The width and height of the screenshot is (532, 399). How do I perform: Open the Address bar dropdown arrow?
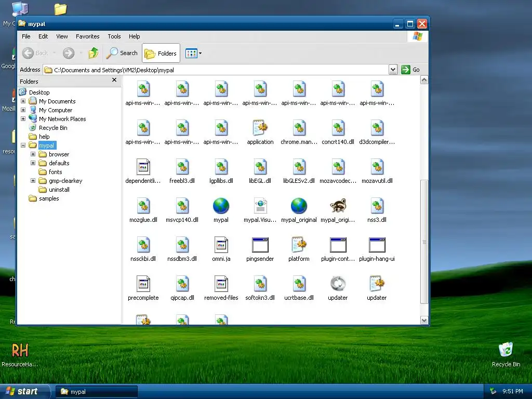click(393, 70)
